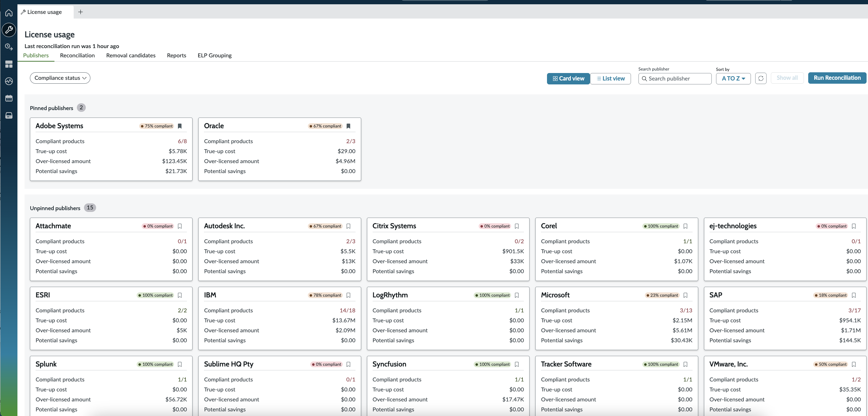The image size is (868, 416).
Task: Pin VMware, Inc. with bookmark icon
Action: point(854,364)
